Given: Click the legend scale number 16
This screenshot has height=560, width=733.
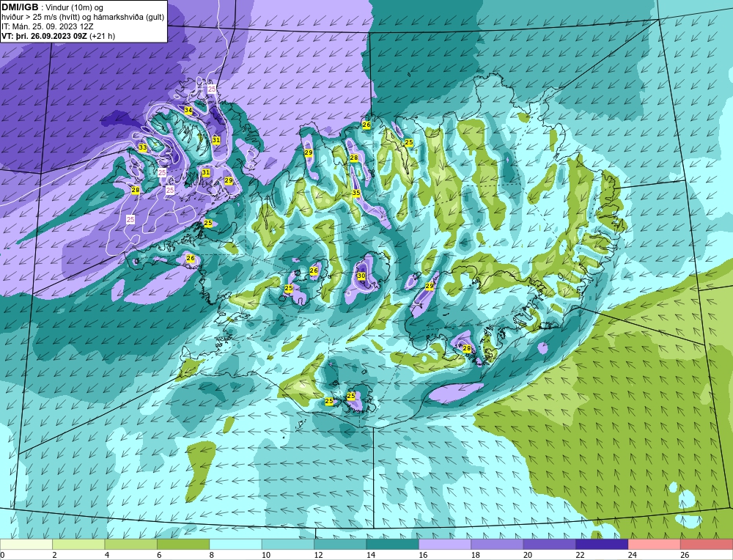Looking at the screenshot, I should (x=423, y=555).
